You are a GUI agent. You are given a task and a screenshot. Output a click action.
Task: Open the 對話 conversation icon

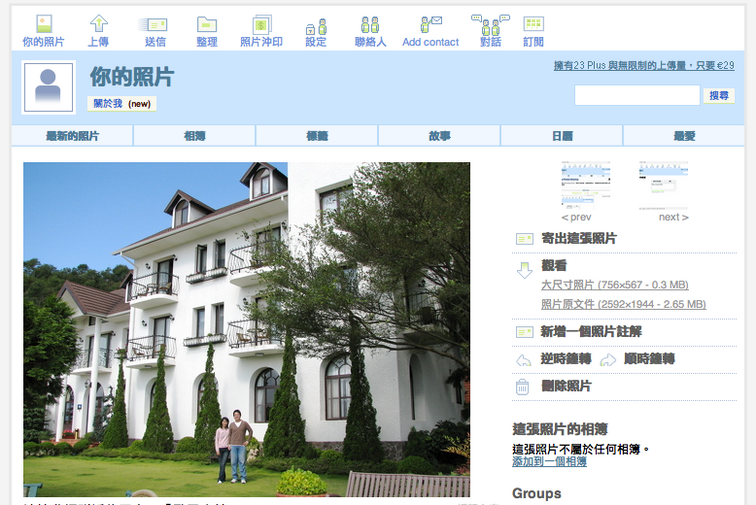(x=490, y=24)
